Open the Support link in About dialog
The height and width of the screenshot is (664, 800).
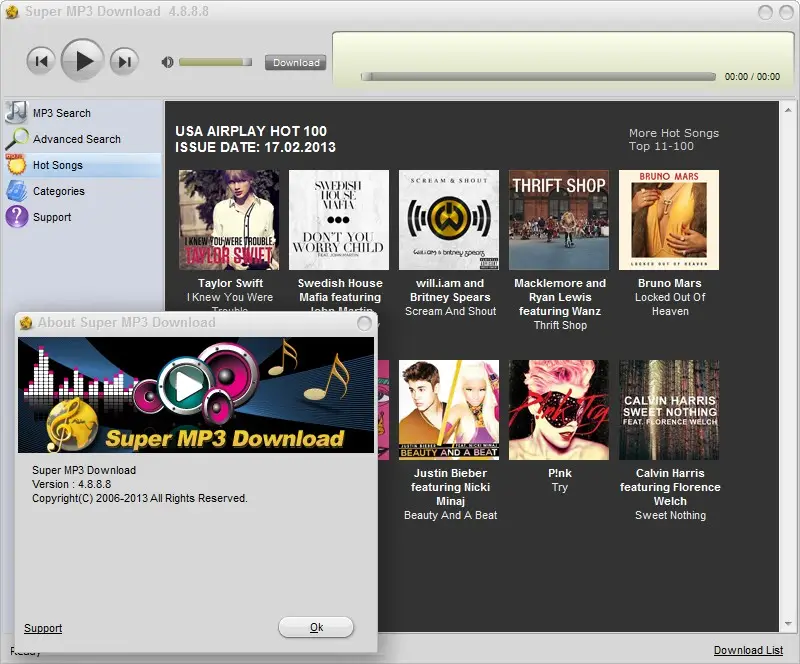(43, 628)
